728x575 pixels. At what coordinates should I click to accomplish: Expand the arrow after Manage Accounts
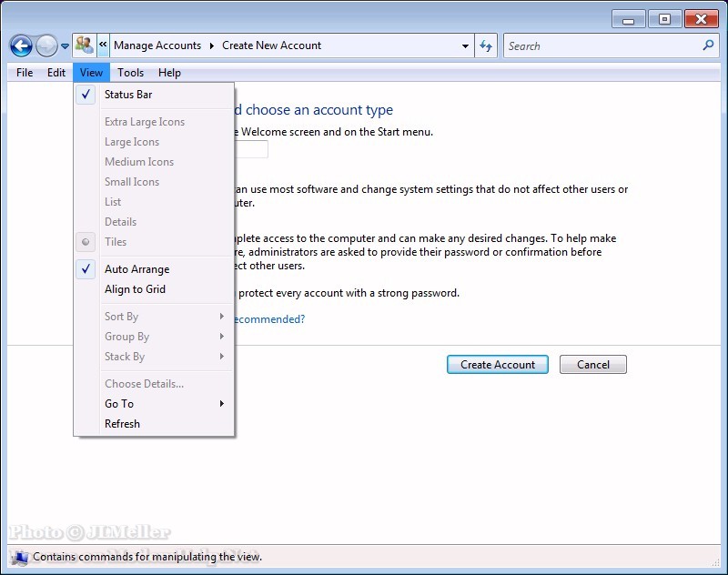[x=212, y=45]
